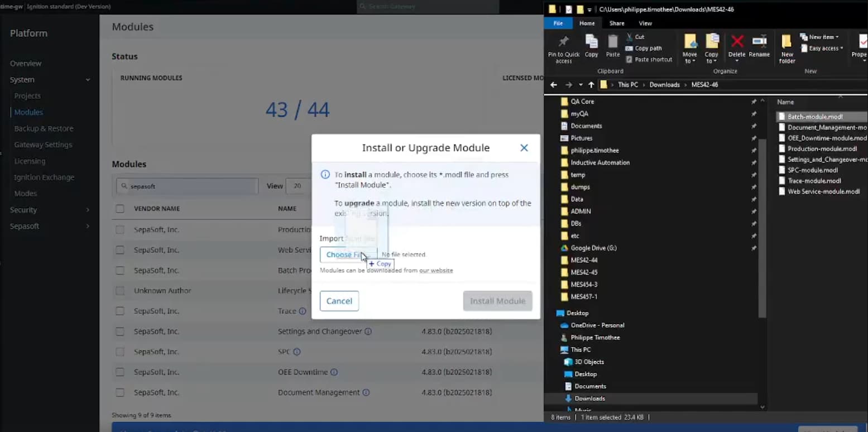Toggle the select-all checkbox in modules table header
Screen dimensions: 868x432
[120, 209]
